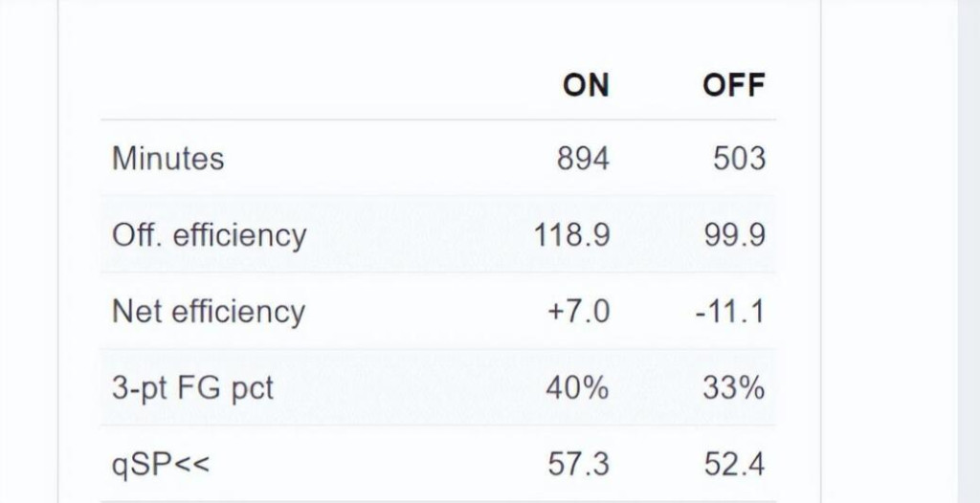Screen dimensions: 980x503
Task: Click the +7.0 net efficiency value
Action: pos(578,312)
